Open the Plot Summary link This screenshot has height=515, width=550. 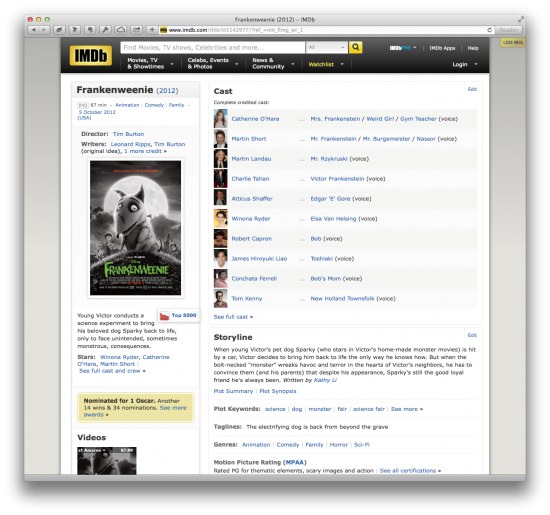[233, 391]
